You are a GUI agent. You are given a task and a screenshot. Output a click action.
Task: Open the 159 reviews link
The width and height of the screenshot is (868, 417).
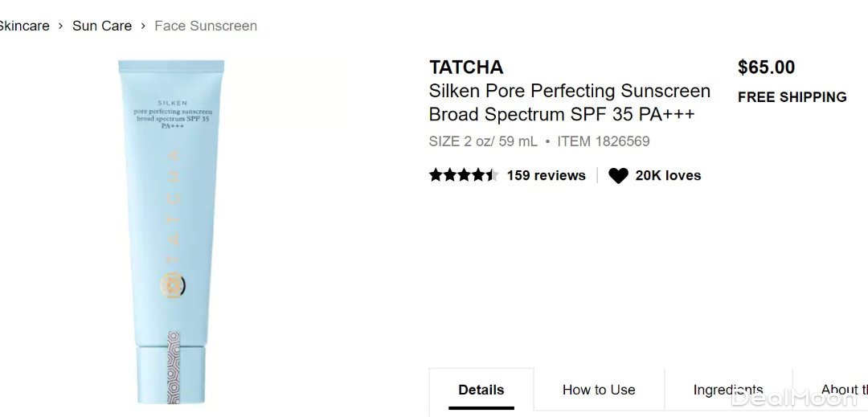click(x=546, y=175)
